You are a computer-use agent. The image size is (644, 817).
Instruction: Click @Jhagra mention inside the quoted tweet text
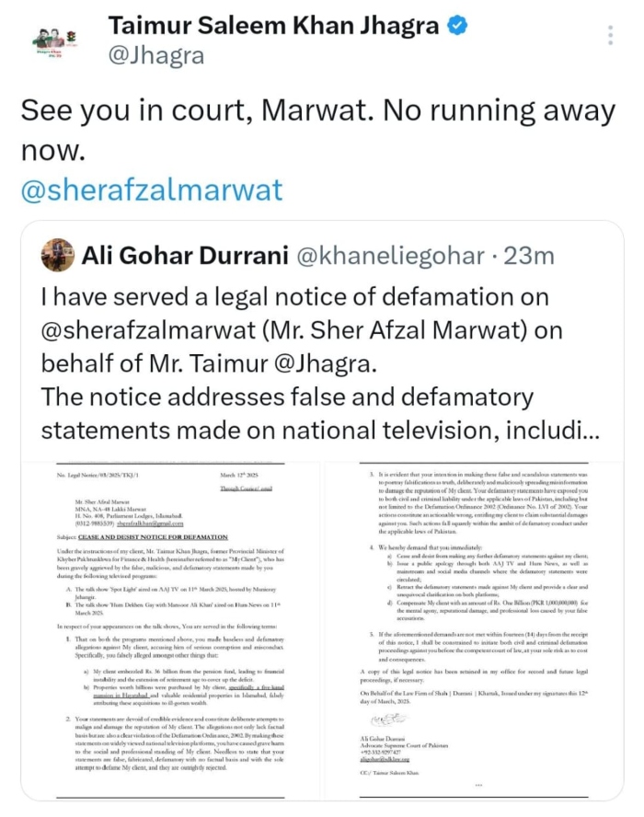tap(307, 362)
